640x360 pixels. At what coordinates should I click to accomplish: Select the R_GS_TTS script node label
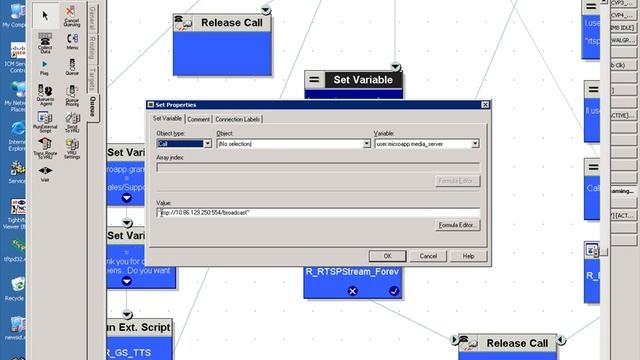[129, 352]
